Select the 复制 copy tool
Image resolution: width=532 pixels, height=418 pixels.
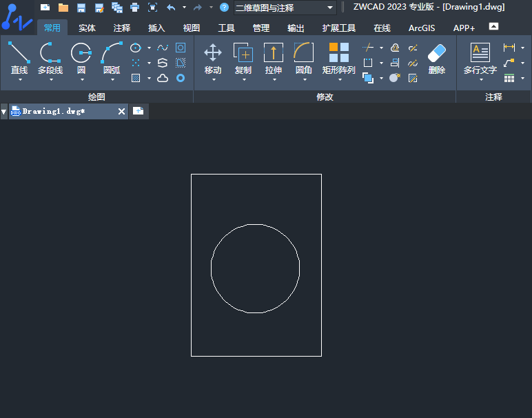point(243,59)
